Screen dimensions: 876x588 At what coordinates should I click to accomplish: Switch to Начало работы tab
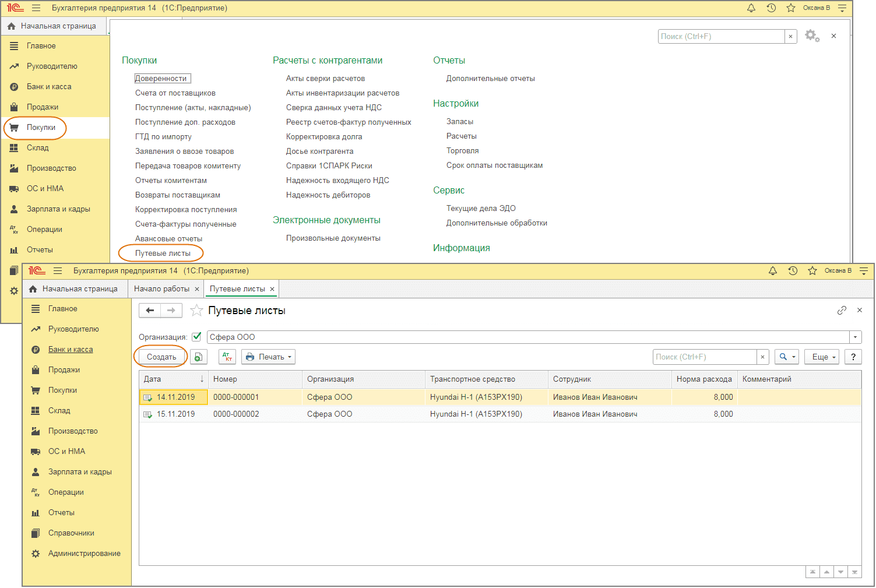pos(161,289)
